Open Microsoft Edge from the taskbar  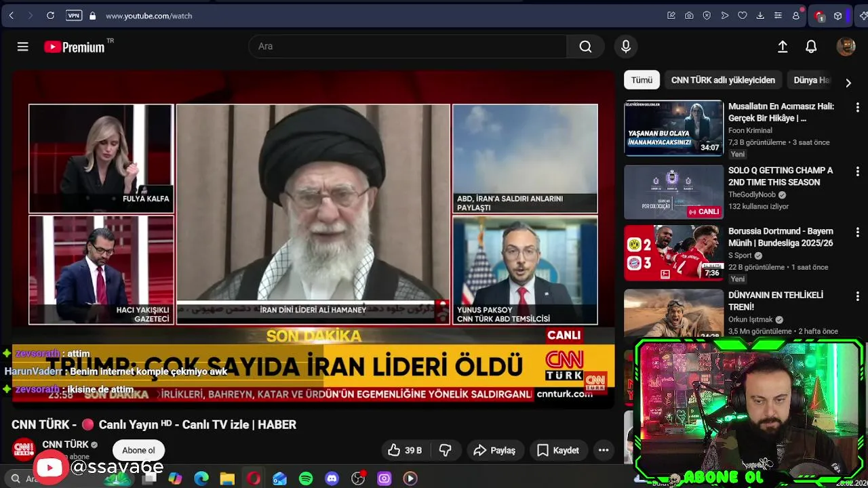point(201,479)
